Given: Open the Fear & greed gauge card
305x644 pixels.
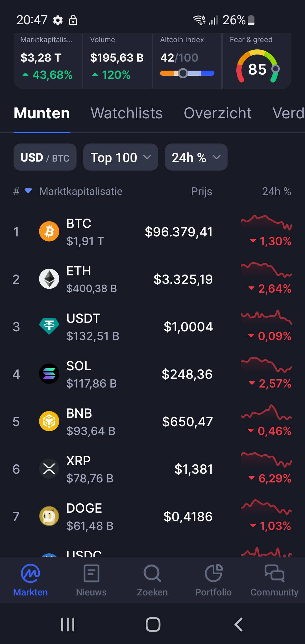Looking at the screenshot, I should 257,61.
